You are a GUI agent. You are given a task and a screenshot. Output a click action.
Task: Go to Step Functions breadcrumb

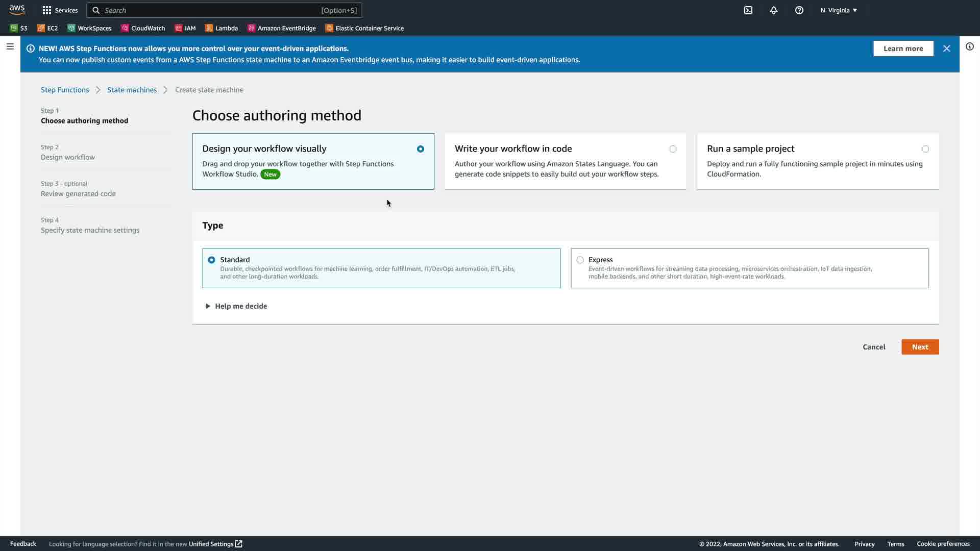pos(65,90)
